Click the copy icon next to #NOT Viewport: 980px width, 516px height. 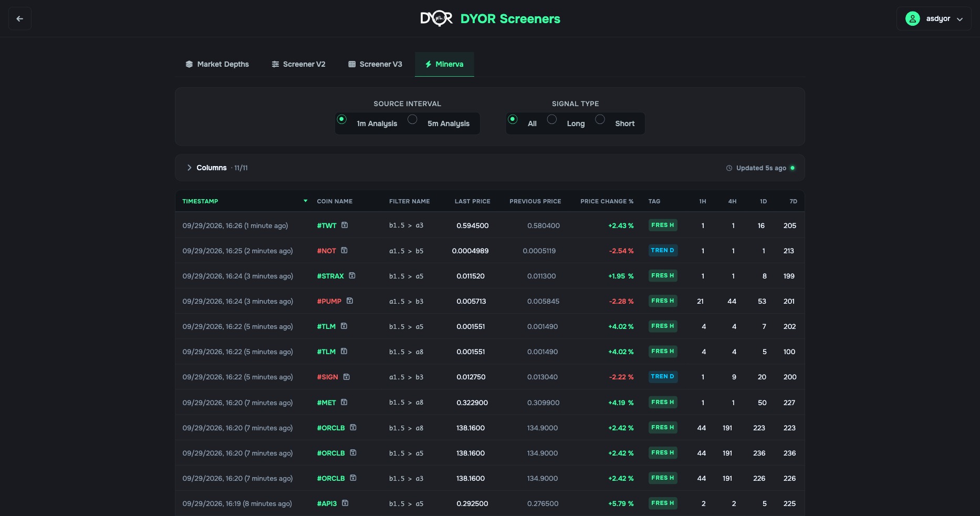344,250
